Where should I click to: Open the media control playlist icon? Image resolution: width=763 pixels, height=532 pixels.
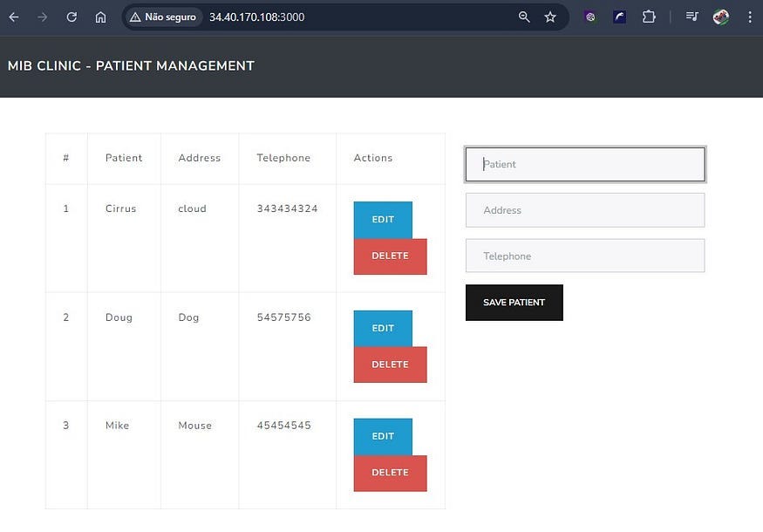[692, 17]
